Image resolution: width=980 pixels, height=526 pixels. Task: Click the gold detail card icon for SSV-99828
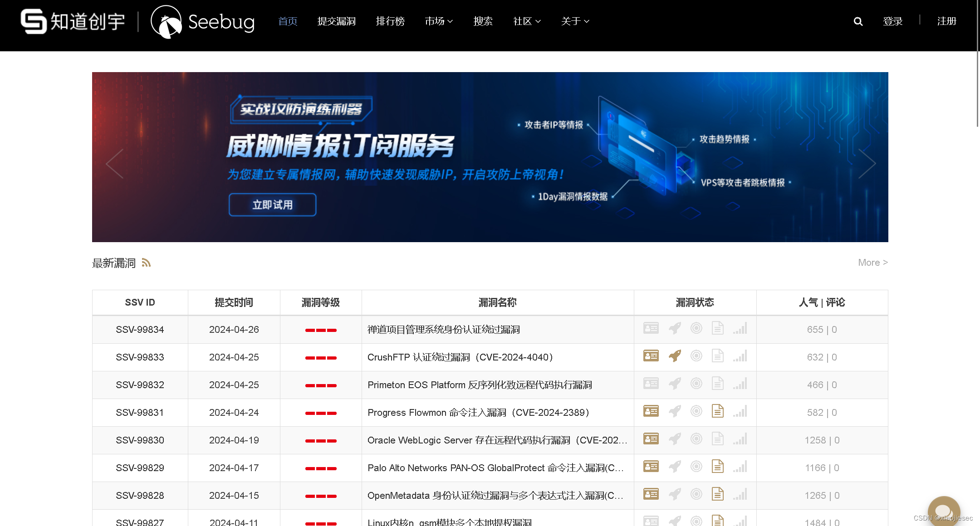650,495
